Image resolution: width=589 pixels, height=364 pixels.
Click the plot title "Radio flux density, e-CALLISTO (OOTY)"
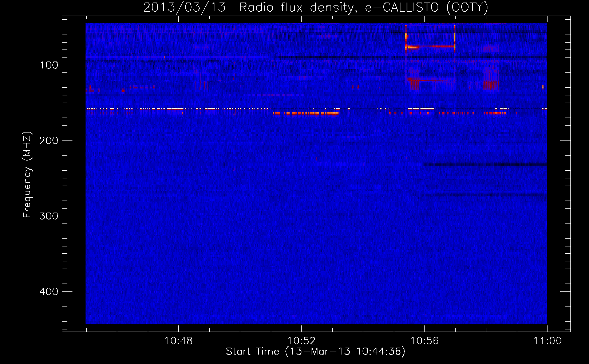(363, 8)
